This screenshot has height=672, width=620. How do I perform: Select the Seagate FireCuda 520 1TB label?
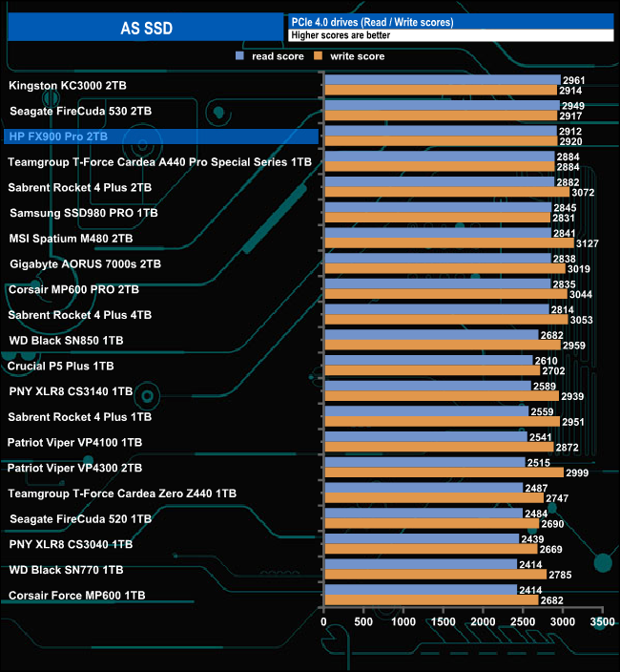pyautogui.click(x=80, y=519)
